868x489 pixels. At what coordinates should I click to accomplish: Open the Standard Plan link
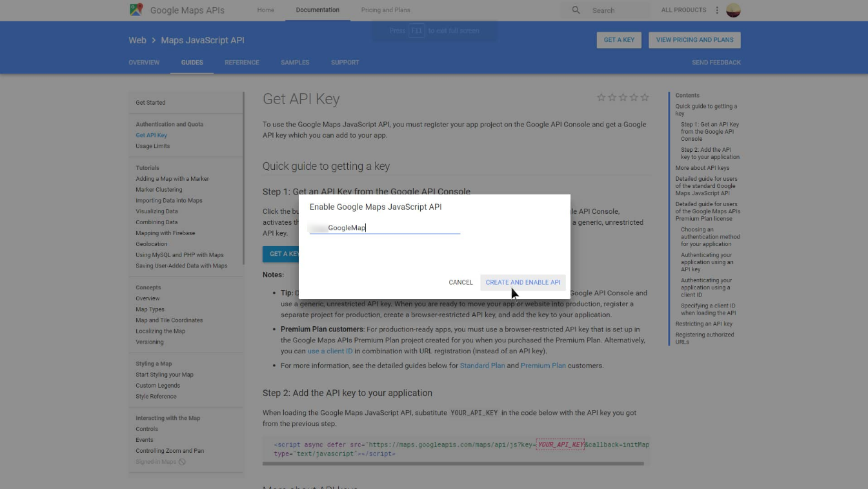tap(482, 366)
